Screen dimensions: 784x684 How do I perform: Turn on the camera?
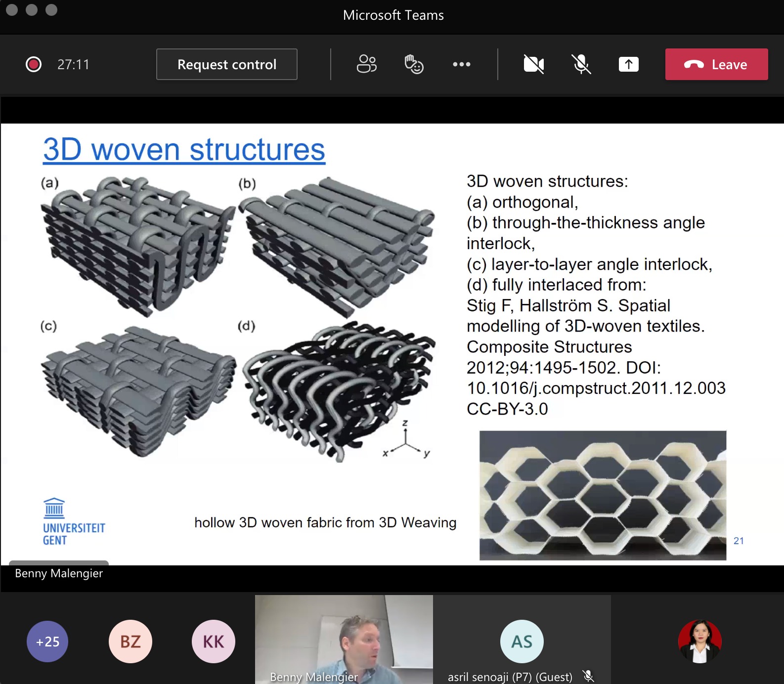coord(533,64)
